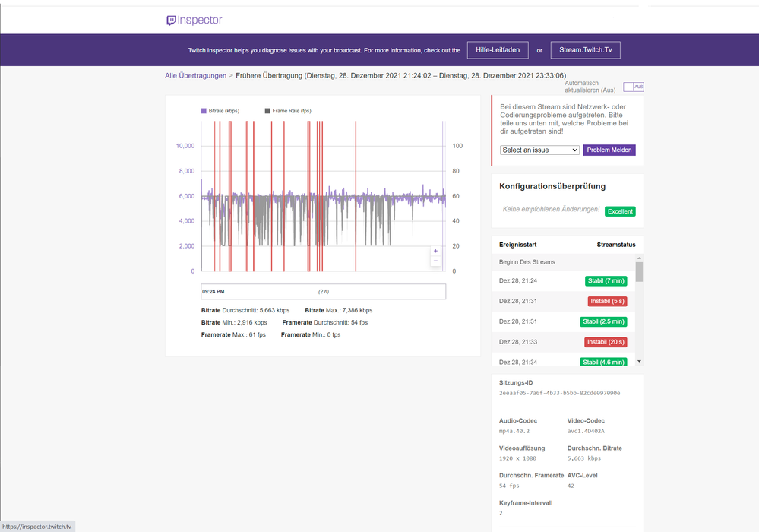This screenshot has width=759, height=532.
Task: Click the Streamstatus column header
Action: tap(615, 245)
